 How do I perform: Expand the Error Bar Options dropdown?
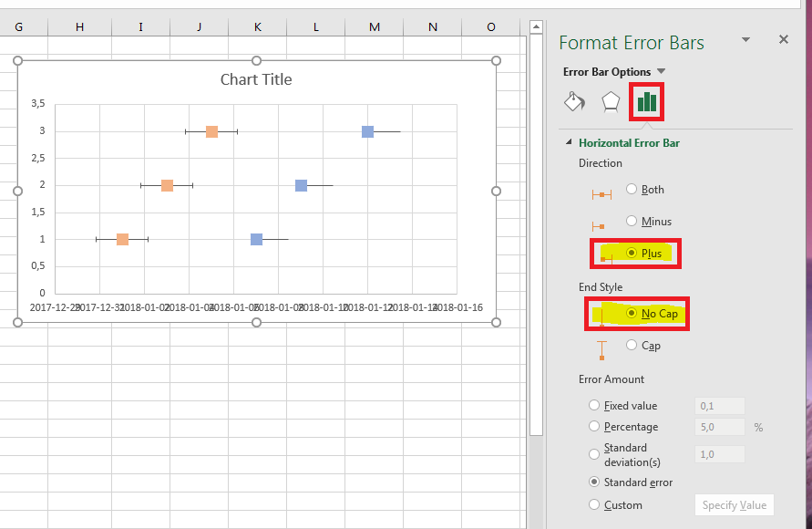pyautogui.click(x=662, y=71)
